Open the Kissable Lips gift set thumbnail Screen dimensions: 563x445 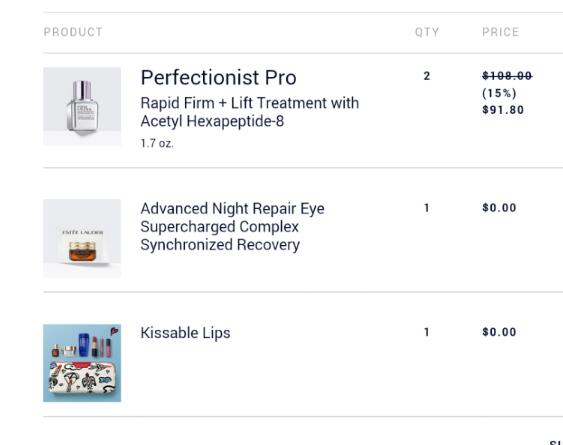[x=82, y=363]
